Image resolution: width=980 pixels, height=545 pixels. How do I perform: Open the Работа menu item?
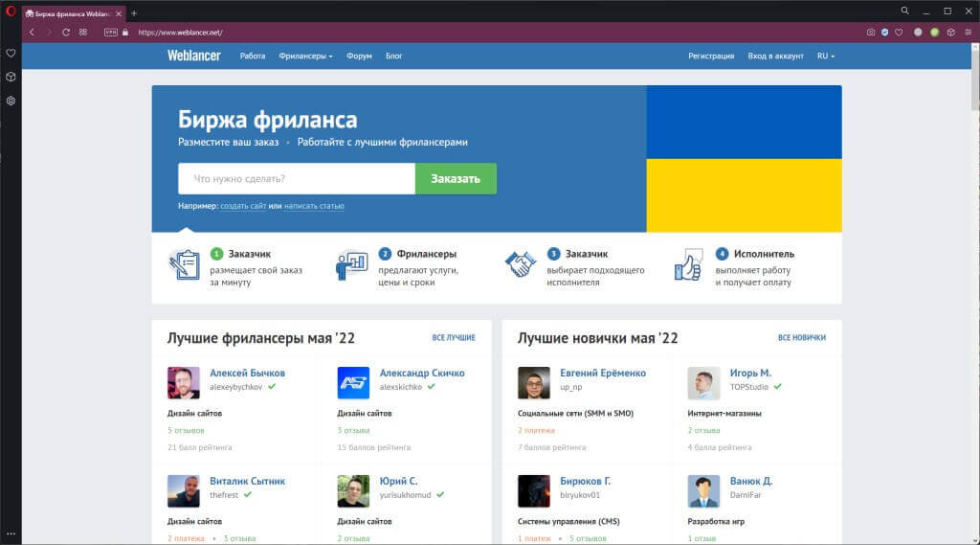coord(253,56)
